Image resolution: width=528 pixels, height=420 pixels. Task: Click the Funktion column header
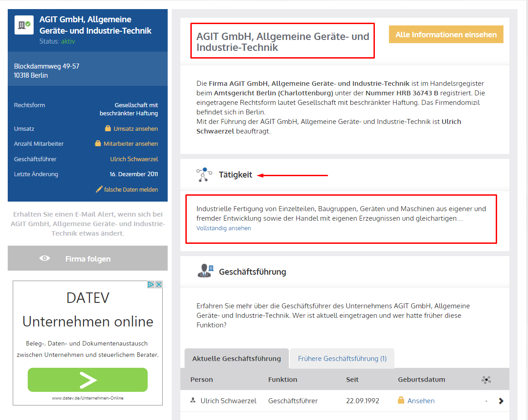(x=283, y=380)
